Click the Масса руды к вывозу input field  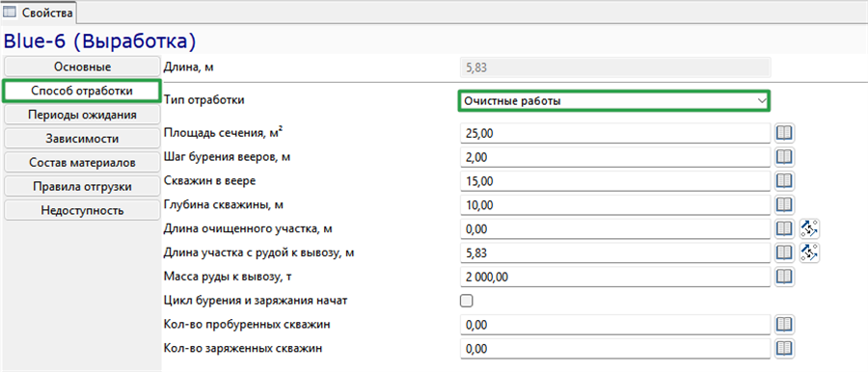(x=615, y=277)
